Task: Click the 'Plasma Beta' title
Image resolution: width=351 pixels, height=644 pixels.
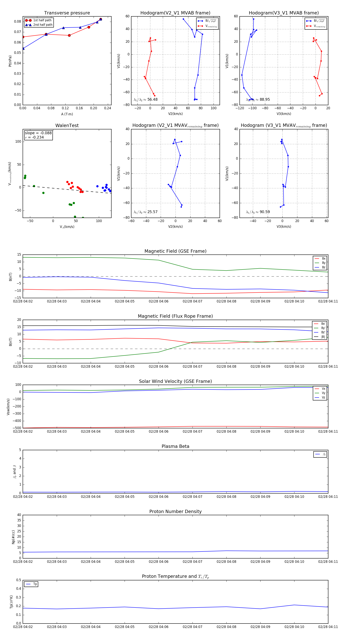Action: [175, 447]
